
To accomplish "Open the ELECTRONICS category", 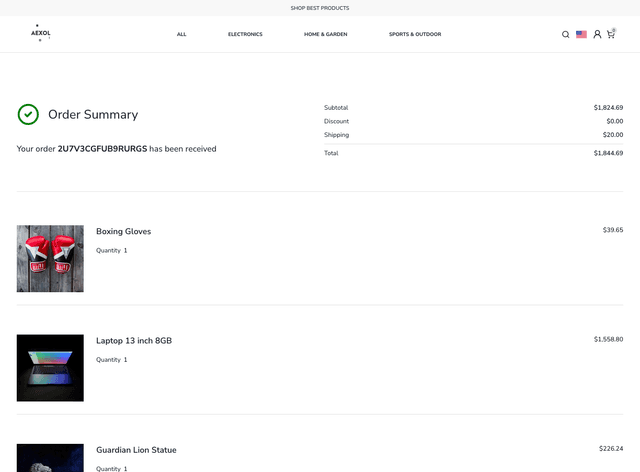I will pos(245,34).
